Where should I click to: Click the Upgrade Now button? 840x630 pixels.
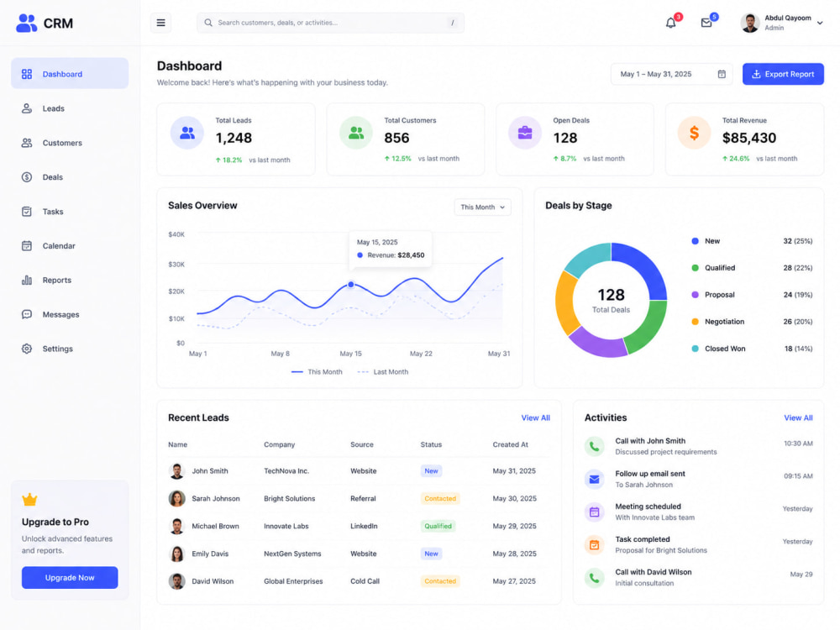pyautogui.click(x=70, y=578)
